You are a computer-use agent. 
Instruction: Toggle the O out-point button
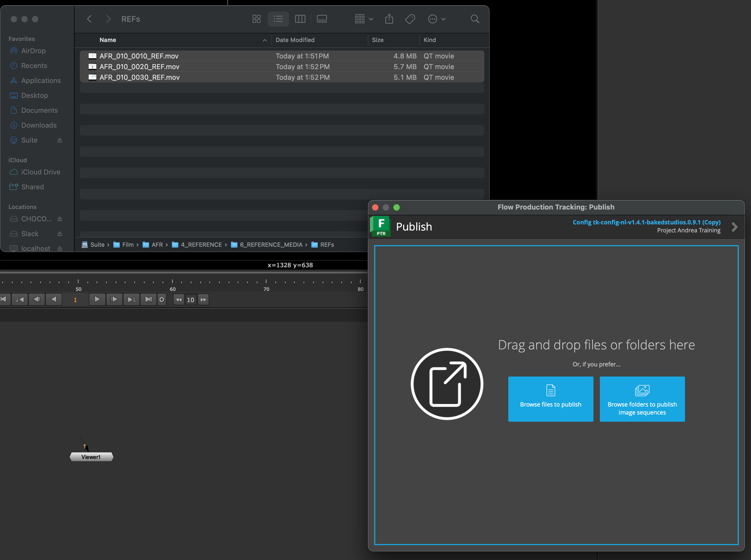point(162,300)
